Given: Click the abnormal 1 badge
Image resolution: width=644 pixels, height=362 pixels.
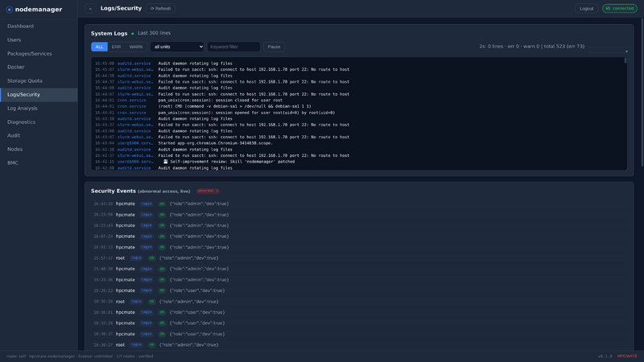Looking at the screenshot, I should [208, 191].
